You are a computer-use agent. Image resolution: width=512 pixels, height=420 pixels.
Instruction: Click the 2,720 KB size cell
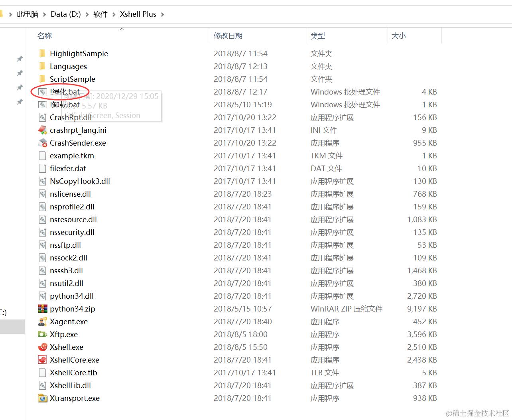(x=422, y=296)
